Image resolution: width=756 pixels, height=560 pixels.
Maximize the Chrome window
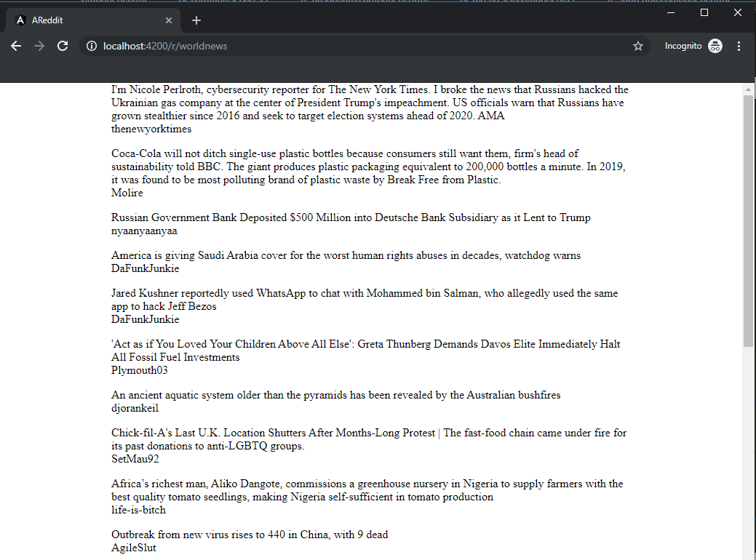(x=704, y=12)
